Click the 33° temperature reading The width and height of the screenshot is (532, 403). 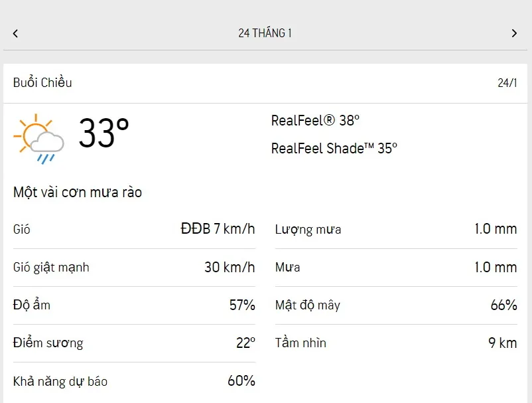pos(103,133)
